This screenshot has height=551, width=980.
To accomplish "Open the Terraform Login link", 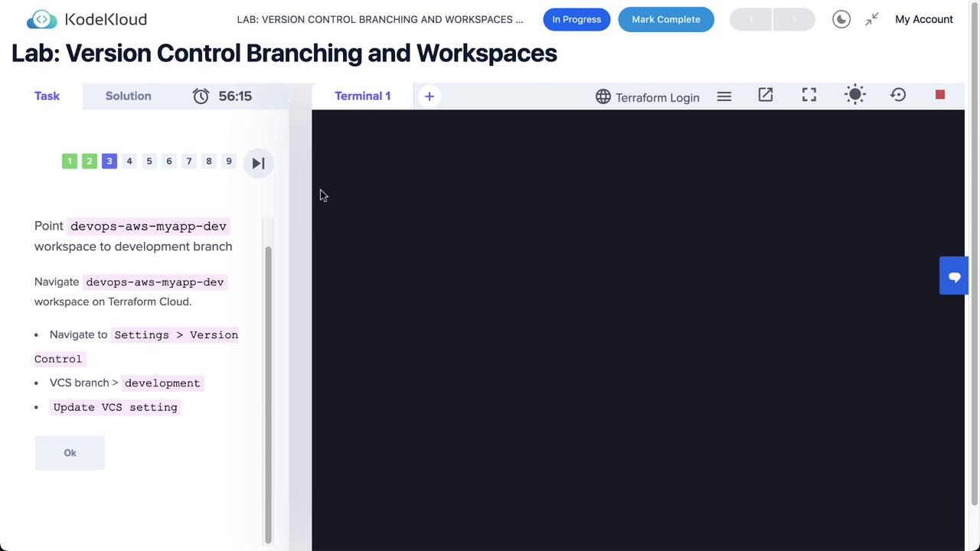I will tap(658, 97).
